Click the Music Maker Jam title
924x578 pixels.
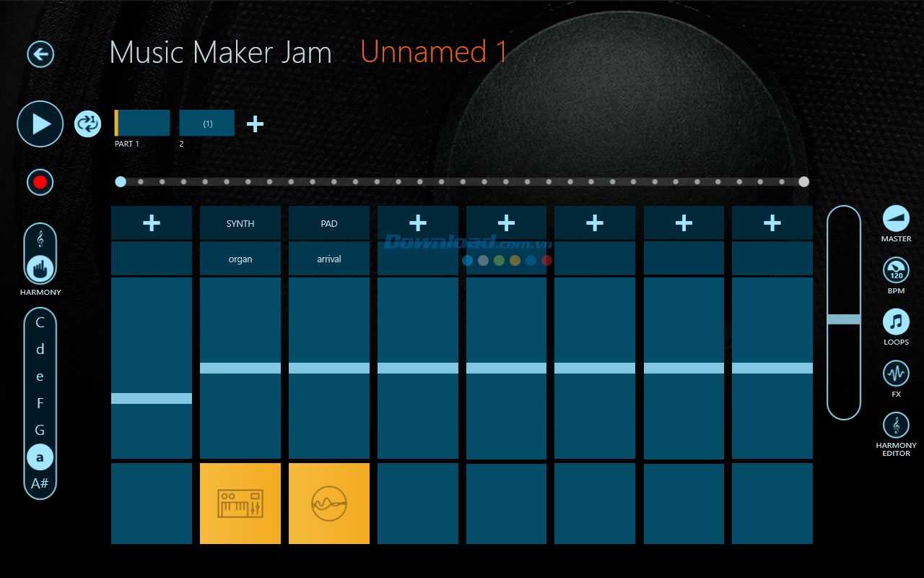point(220,53)
